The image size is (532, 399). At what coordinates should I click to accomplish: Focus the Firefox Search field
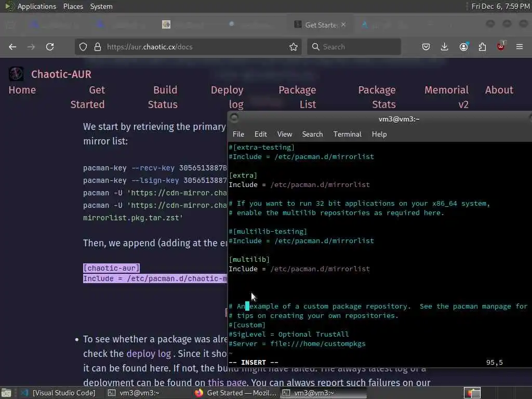click(354, 47)
